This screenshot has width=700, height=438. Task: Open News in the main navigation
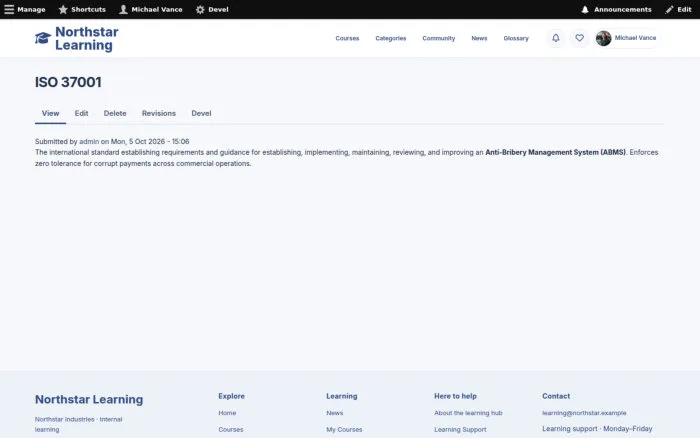(x=479, y=38)
